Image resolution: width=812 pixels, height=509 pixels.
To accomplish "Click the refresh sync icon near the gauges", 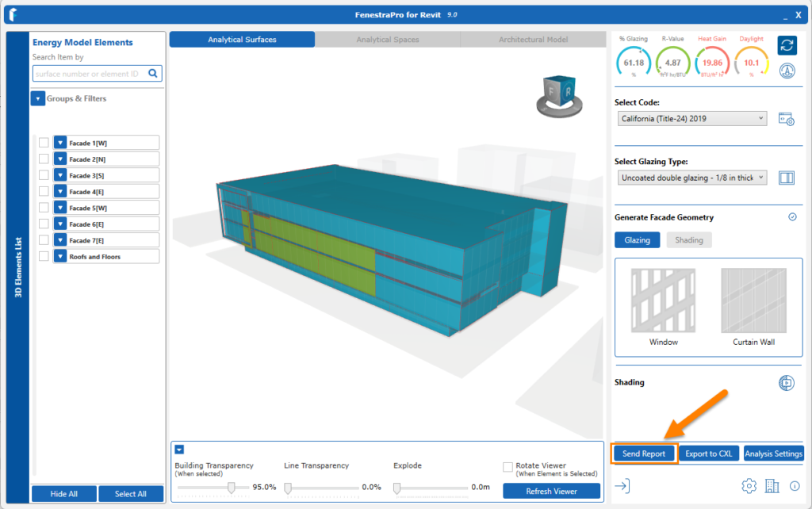I will 787,45.
